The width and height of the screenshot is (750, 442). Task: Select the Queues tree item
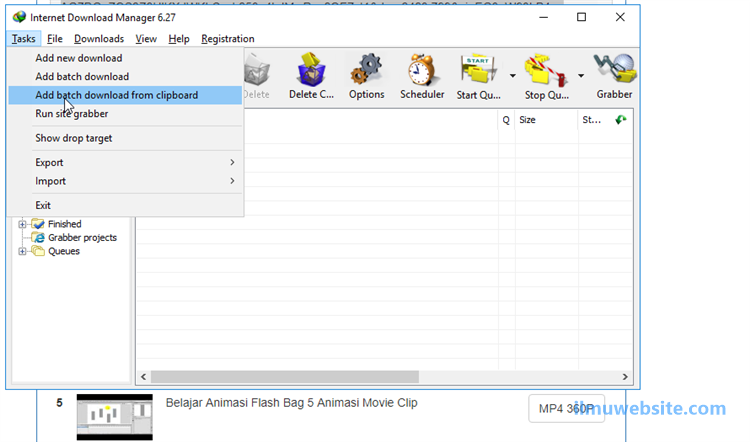(64, 251)
